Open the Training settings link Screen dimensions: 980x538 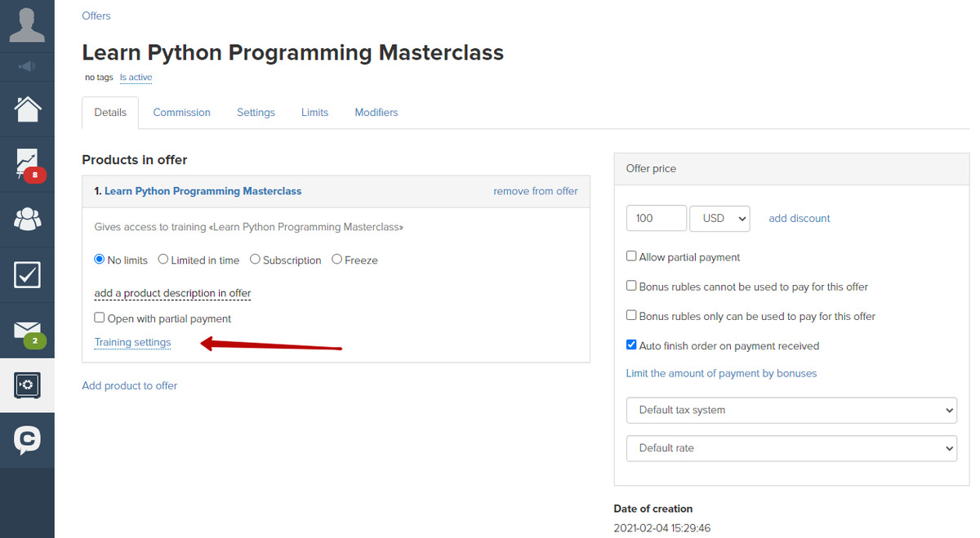[x=132, y=342]
